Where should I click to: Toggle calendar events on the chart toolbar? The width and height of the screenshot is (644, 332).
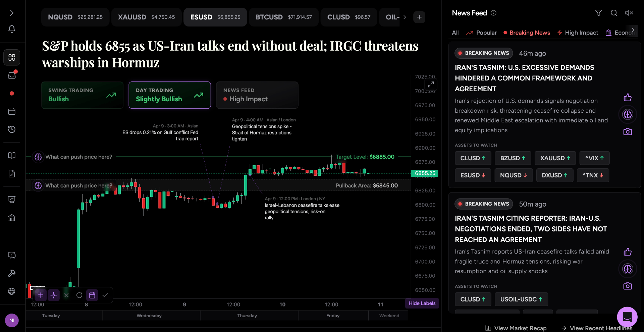coord(92,295)
